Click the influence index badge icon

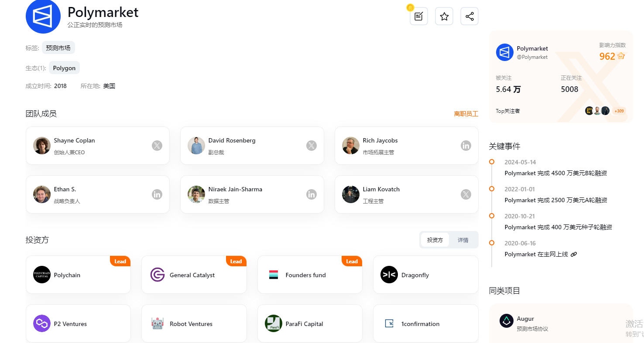(x=621, y=56)
